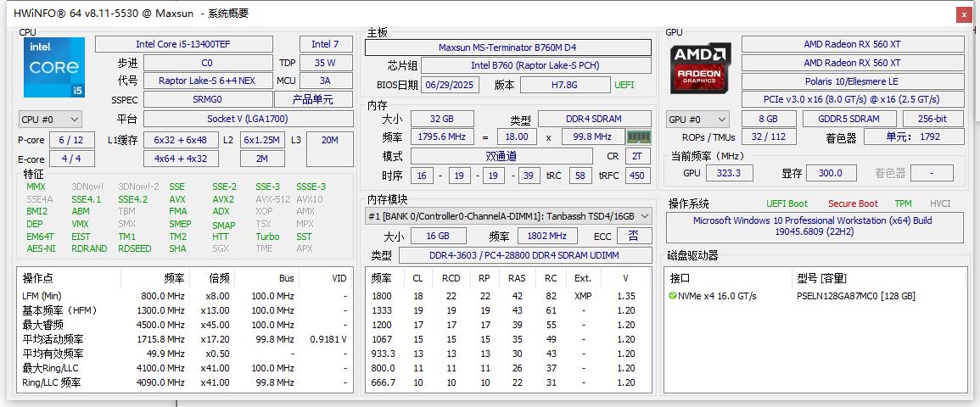Click the Intel 7 process field
This screenshot has width=980, height=407.
326,44
